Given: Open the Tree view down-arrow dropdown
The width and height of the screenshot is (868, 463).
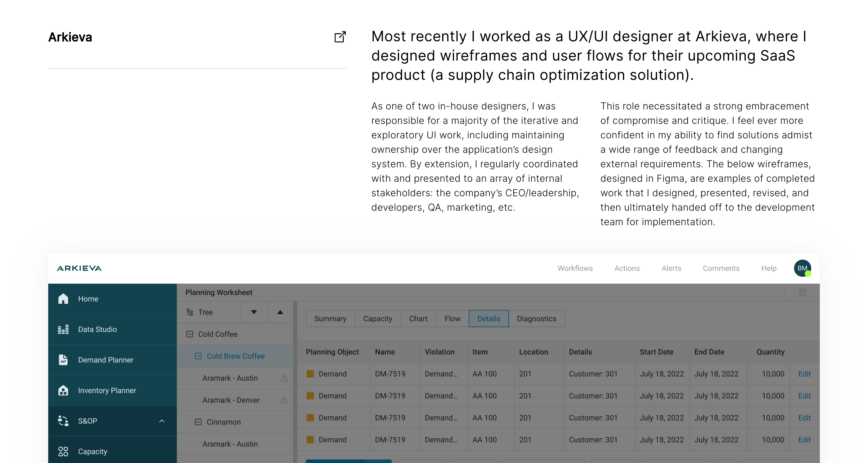Looking at the screenshot, I should click(254, 312).
